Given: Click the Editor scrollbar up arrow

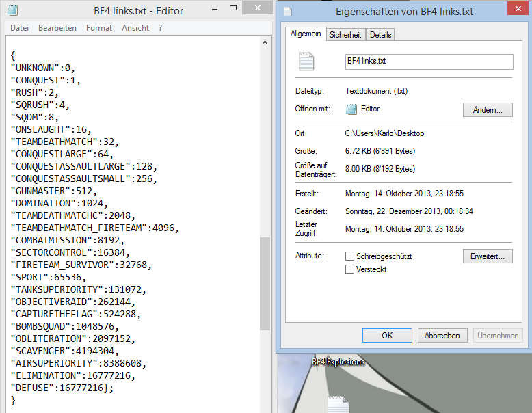Looking at the screenshot, I should tap(265, 43).
